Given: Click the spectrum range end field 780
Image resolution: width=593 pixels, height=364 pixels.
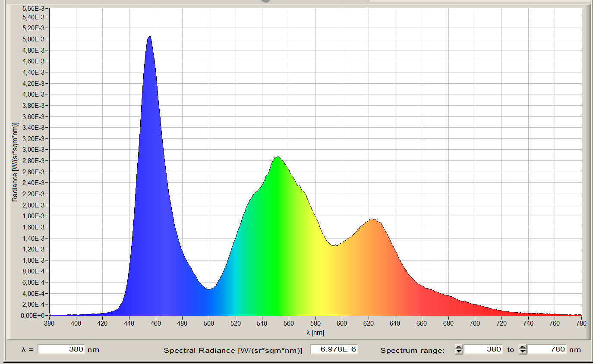Looking at the screenshot, I should pos(547,349).
